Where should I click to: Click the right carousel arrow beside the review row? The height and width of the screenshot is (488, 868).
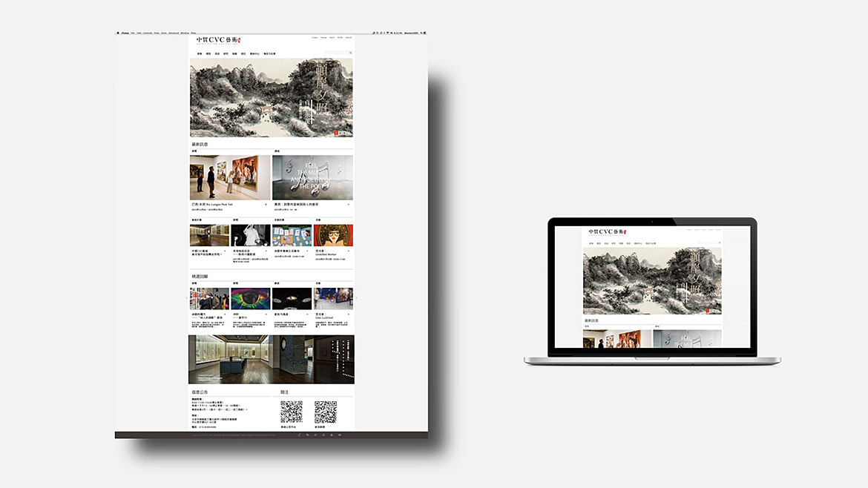(356, 299)
